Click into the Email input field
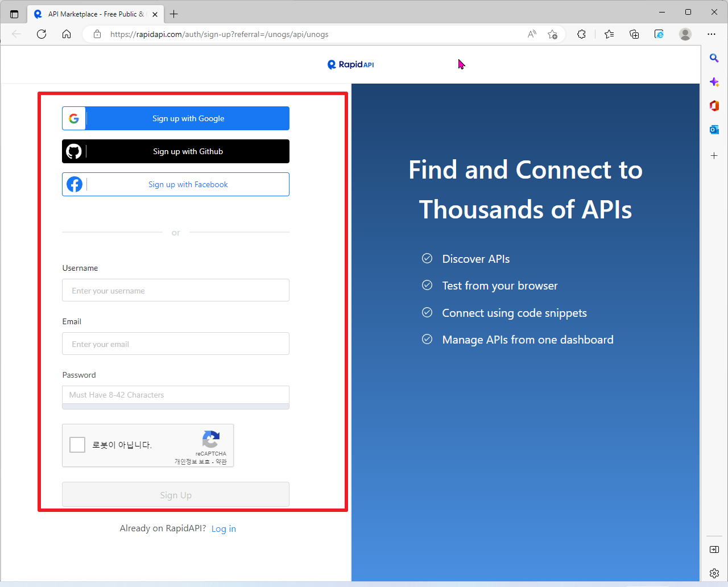This screenshot has width=728, height=587. pyautogui.click(x=176, y=344)
